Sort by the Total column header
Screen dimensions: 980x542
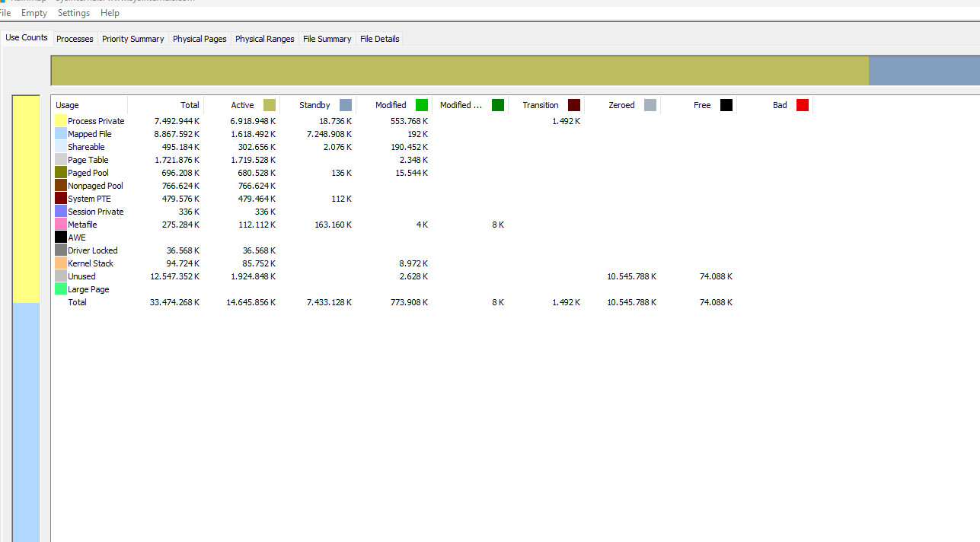tap(165, 105)
